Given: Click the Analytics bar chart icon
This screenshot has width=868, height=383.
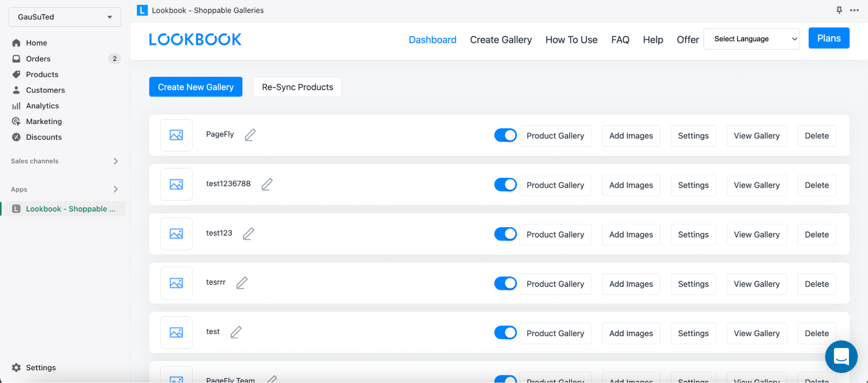Looking at the screenshot, I should (x=17, y=106).
